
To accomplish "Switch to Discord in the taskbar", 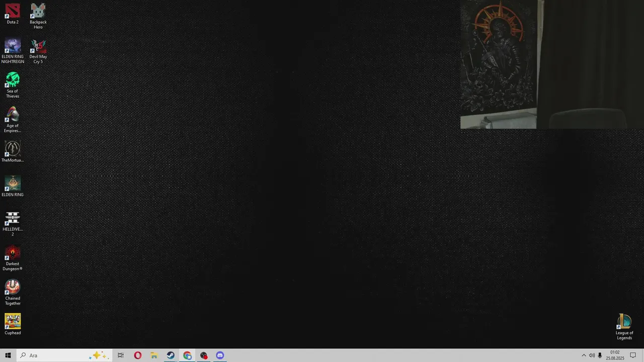I will [x=220, y=355].
